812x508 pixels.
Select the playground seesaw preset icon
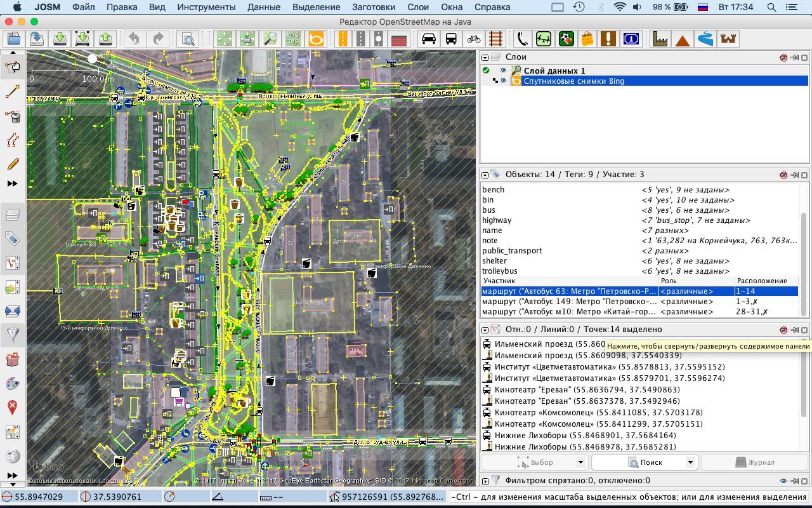[x=543, y=39]
